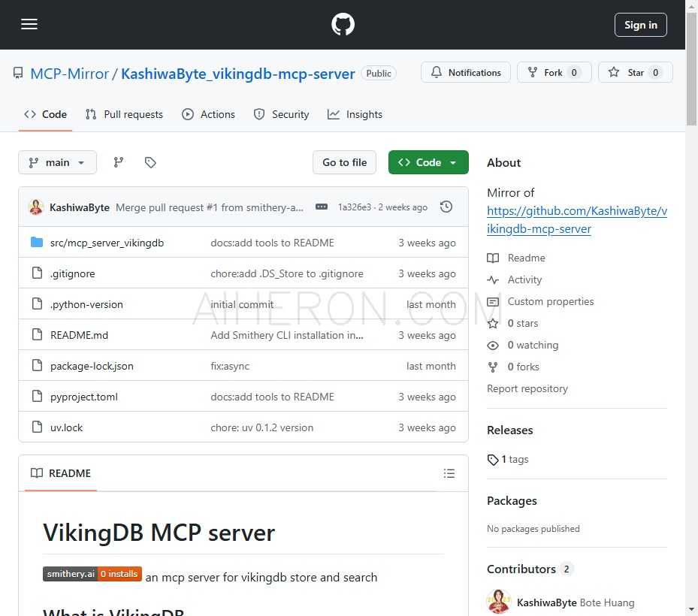Viewport: 698px width, 616px height.
Task: Open commit history clock icon
Action: [446, 207]
